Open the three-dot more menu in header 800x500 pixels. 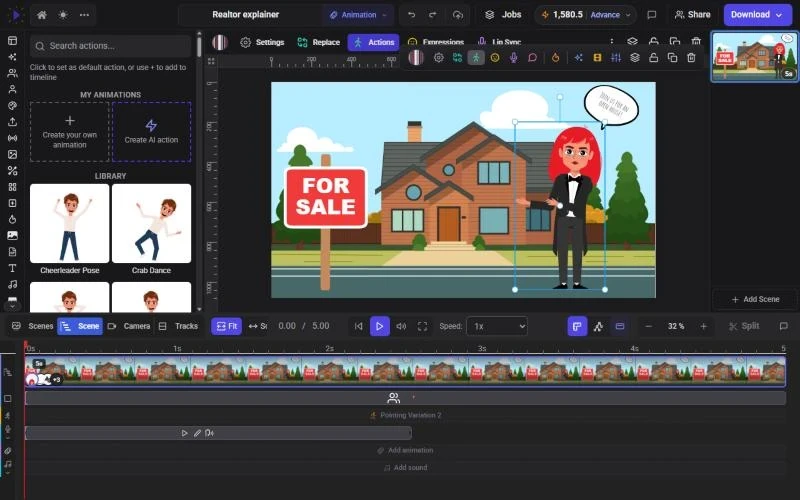pyautogui.click(x=84, y=15)
